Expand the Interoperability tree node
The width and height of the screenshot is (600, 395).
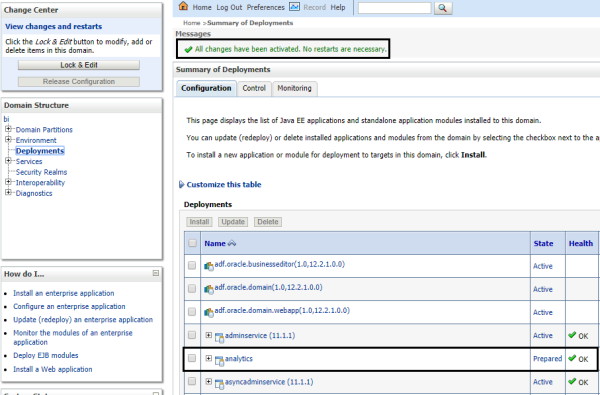8,182
